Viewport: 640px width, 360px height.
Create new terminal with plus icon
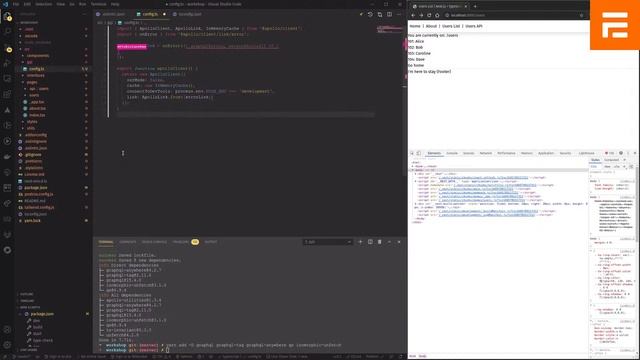360,242
